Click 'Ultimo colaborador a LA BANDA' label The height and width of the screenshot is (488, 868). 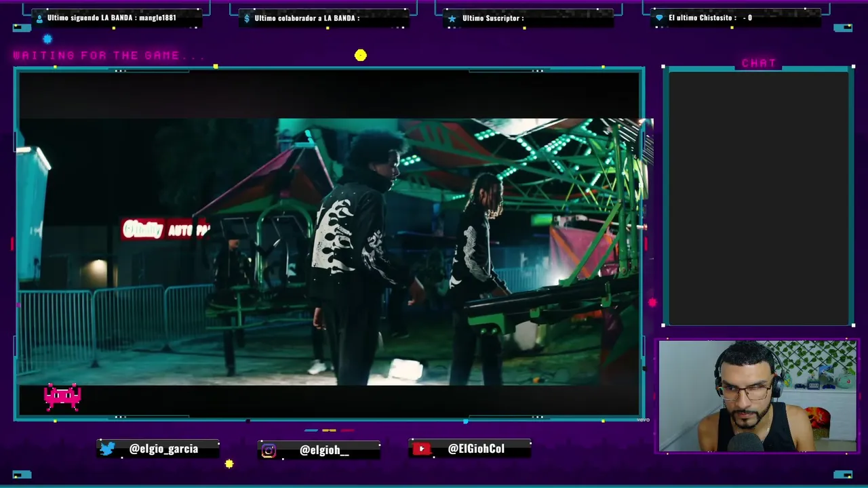(x=307, y=18)
